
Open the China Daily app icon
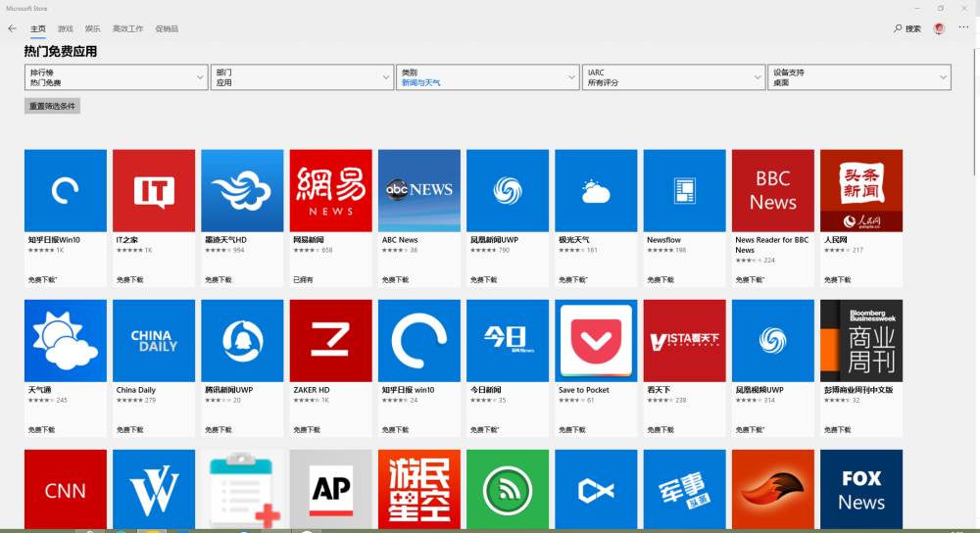(154, 341)
